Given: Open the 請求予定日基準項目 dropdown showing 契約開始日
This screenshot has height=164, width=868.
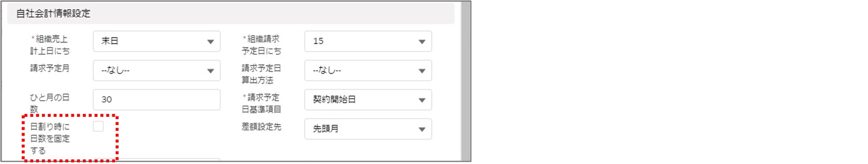Looking at the screenshot, I should (x=368, y=100).
